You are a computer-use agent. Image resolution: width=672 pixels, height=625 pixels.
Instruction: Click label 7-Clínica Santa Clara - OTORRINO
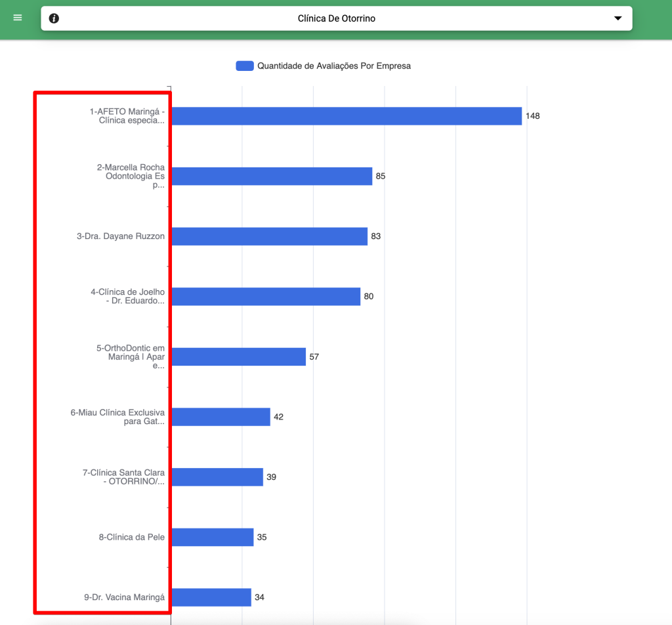point(123,477)
